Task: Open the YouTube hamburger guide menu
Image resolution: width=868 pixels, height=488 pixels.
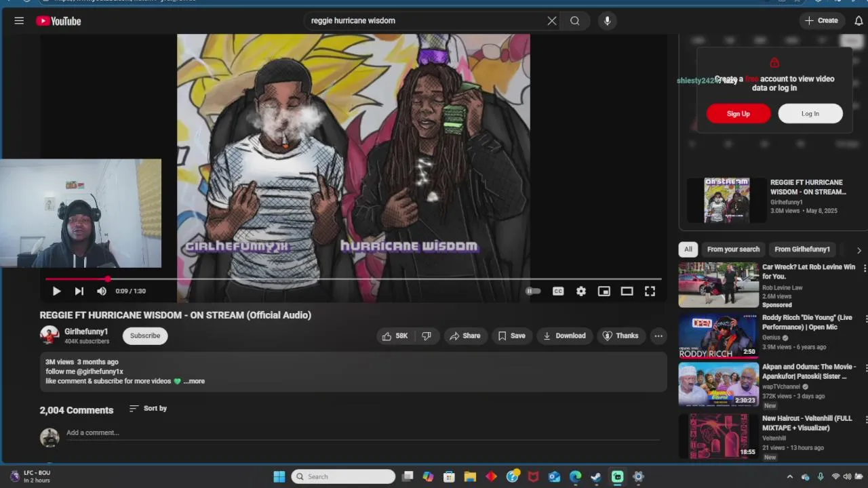Action: click(19, 21)
